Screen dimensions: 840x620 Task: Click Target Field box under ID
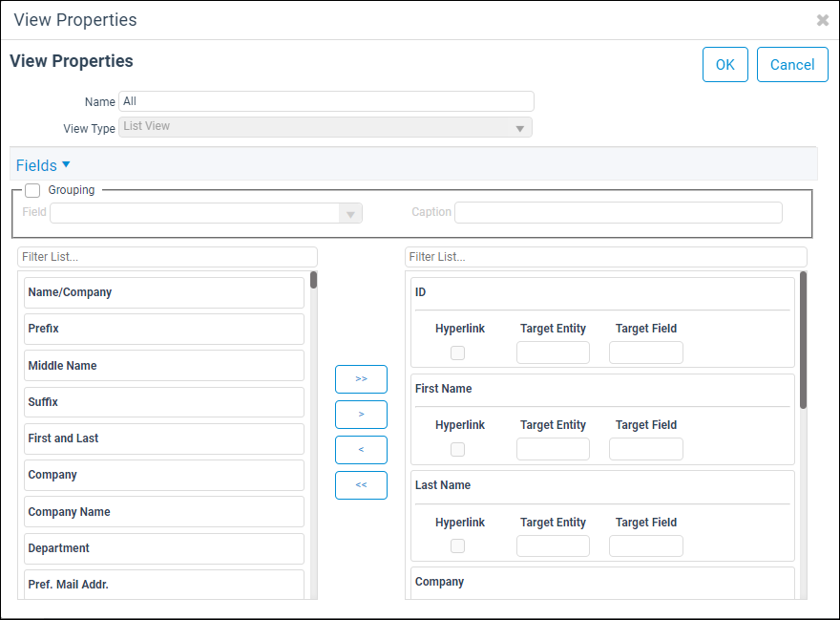646,353
